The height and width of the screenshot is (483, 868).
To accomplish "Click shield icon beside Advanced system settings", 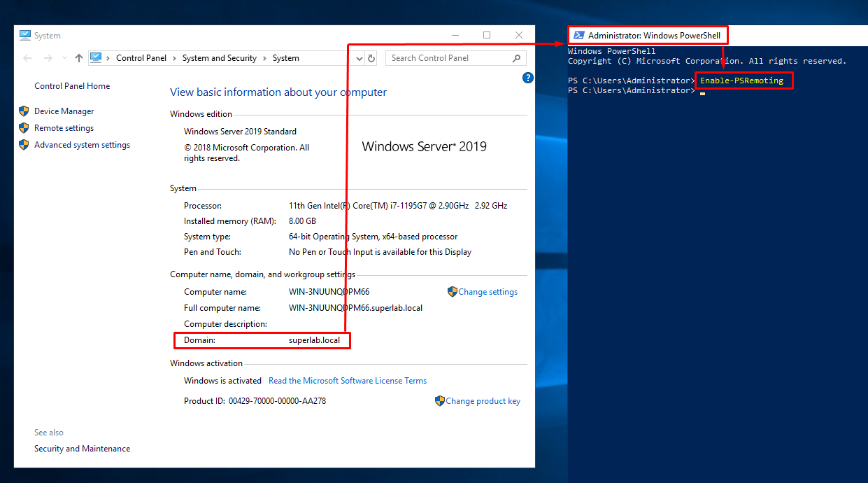I will tap(24, 145).
